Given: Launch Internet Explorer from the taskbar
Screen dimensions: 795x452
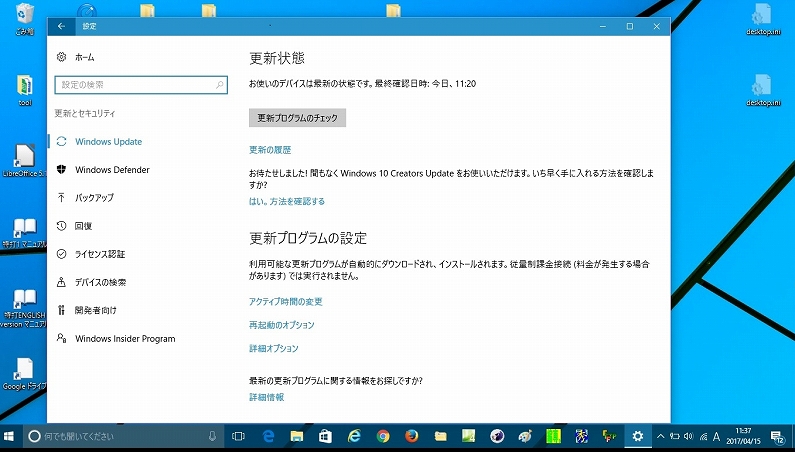Looking at the screenshot, I should click(354, 436).
